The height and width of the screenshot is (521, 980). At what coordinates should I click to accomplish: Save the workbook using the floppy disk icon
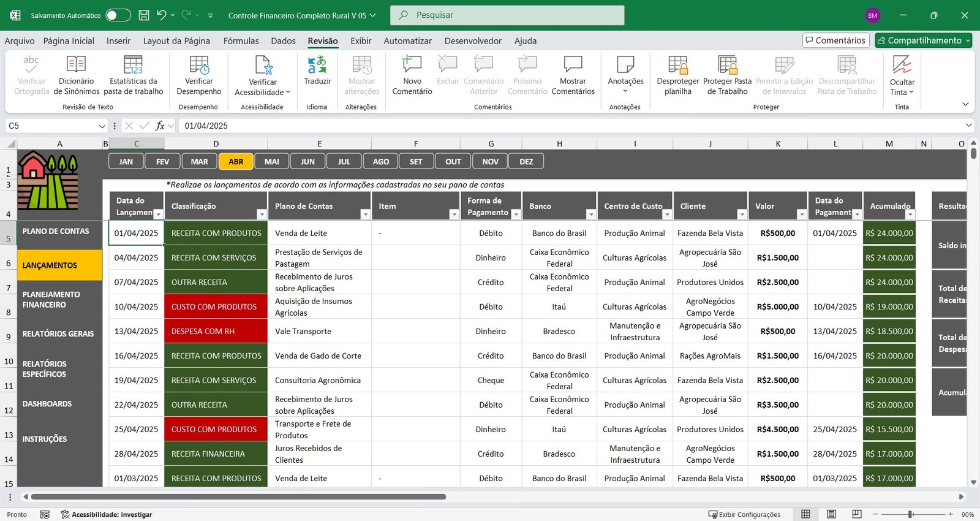click(x=144, y=15)
